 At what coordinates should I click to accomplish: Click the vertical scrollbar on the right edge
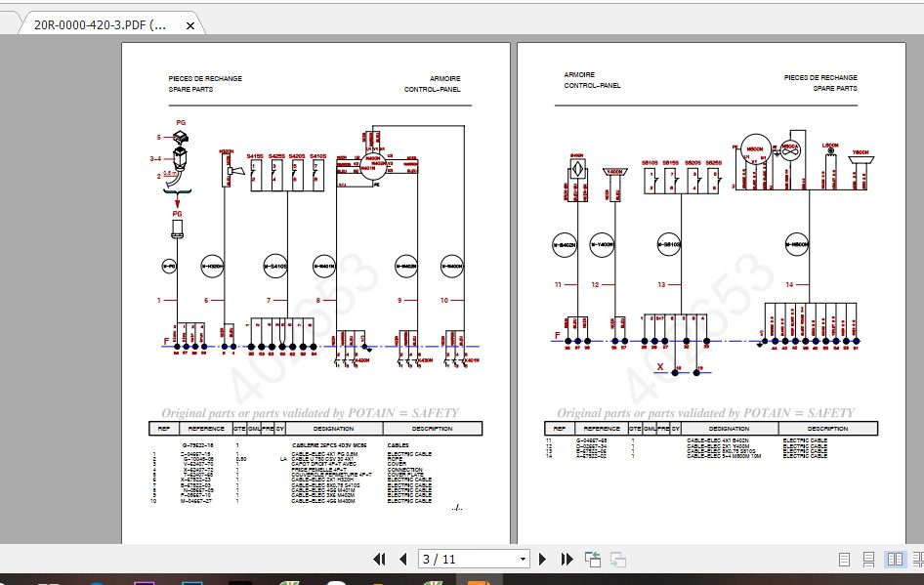click(919, 293)
